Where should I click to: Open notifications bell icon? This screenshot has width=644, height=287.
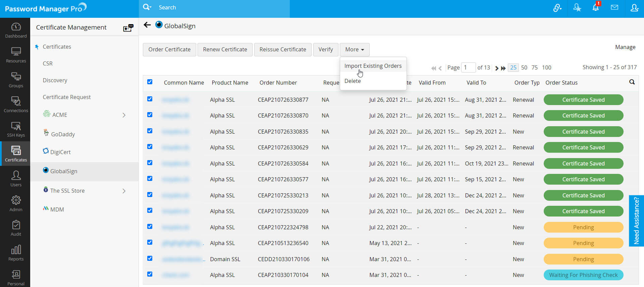[x=596, y=8]
